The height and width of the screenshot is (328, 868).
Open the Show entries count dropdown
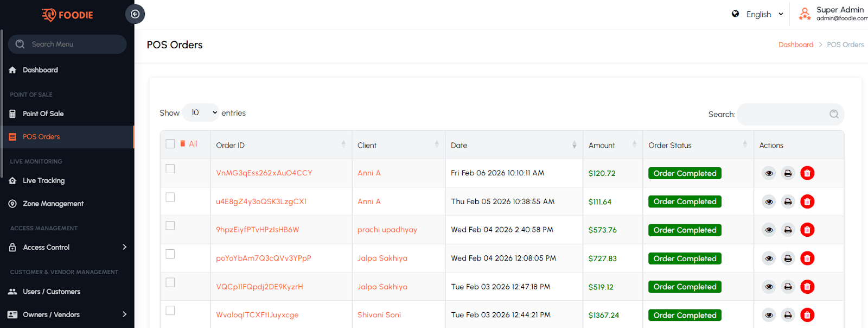[x=201, y=113]
